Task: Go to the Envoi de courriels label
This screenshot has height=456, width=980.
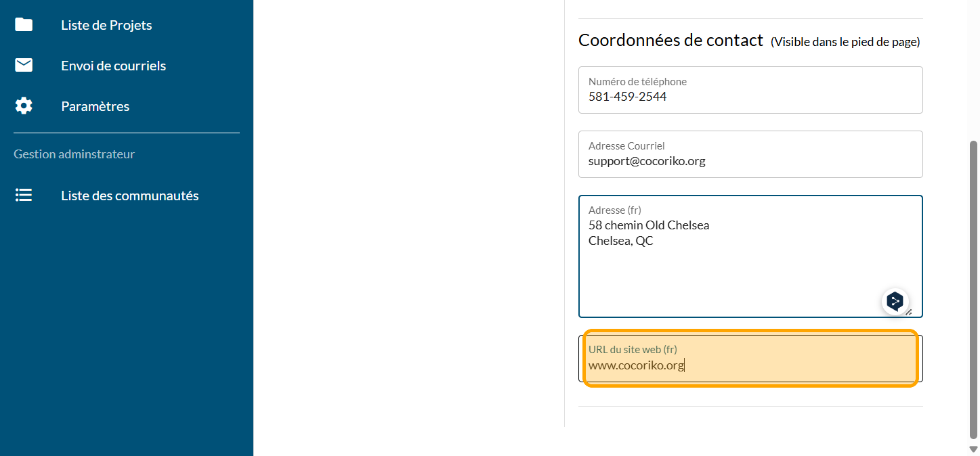Action: tap(113, 66)
